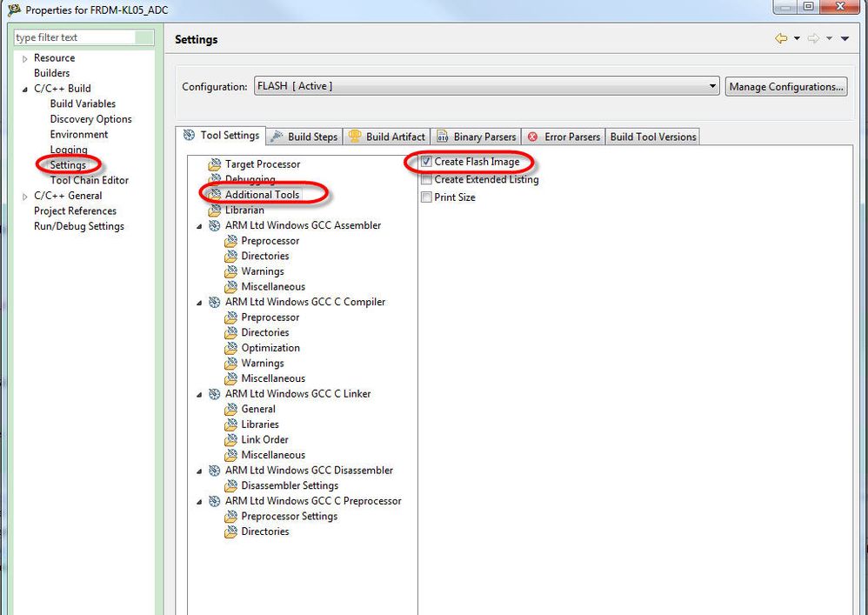The width and height of the screenshot is (868, 615).
Task: Select Run/Debug Settings in the tree
Action: 78,226
